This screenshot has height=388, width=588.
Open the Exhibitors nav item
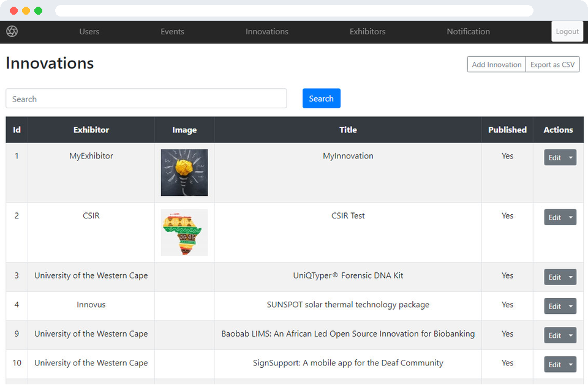pos(367,32)
